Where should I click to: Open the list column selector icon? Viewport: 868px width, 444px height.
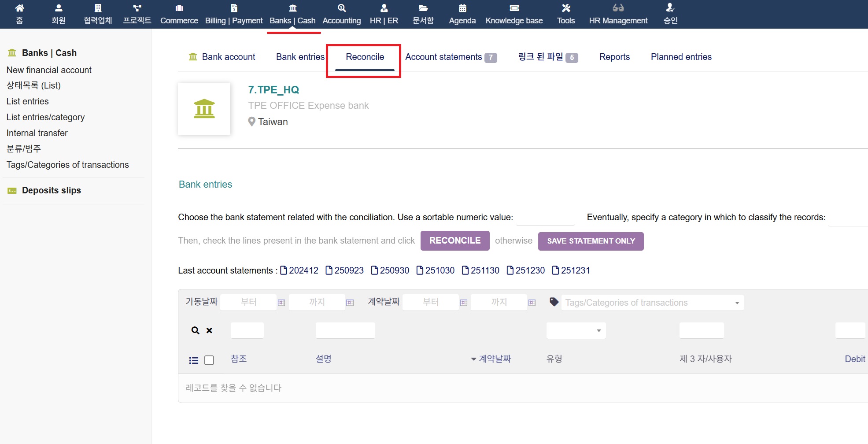pos(193,360)
